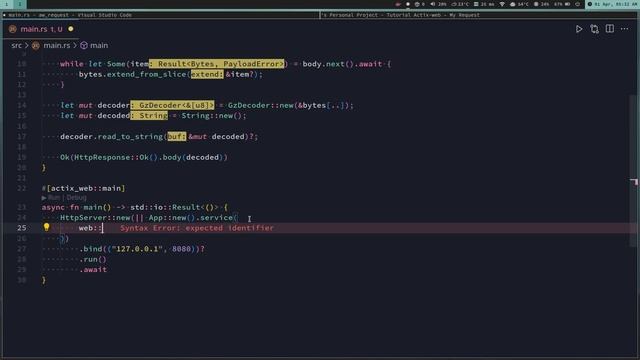
Task: Click the 'buf:' parameter hint on line 17
Action: [x=176, y=136]
